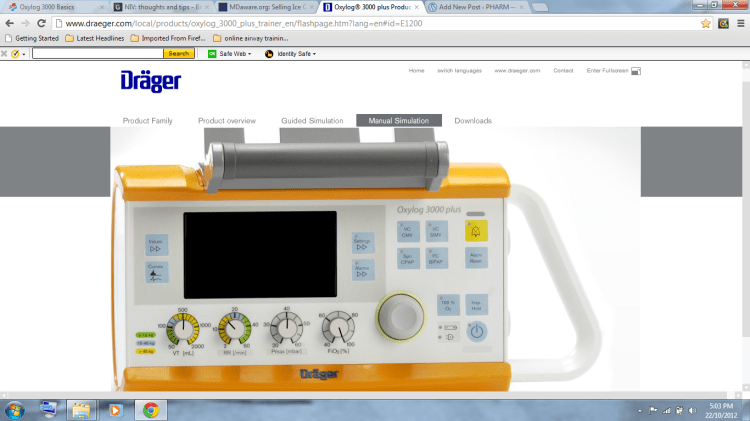
Task: Open the Downloads tab
Action: point(473,121)
